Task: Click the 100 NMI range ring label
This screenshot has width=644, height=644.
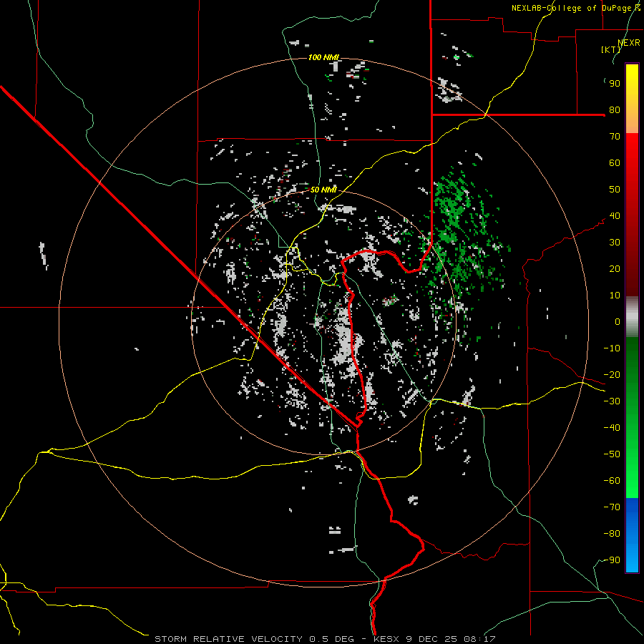Action: coord(323,57)
